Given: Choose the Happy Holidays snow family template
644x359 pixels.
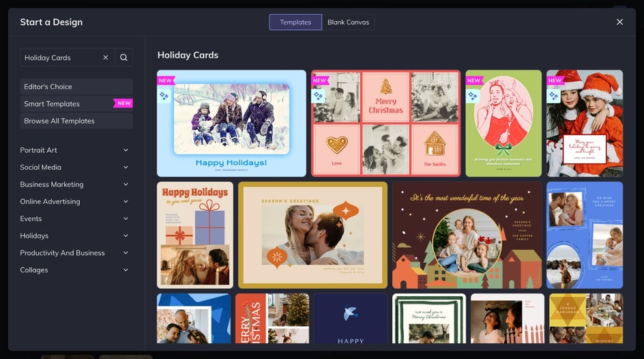Looking at the screenshot, I should [232, 124].
